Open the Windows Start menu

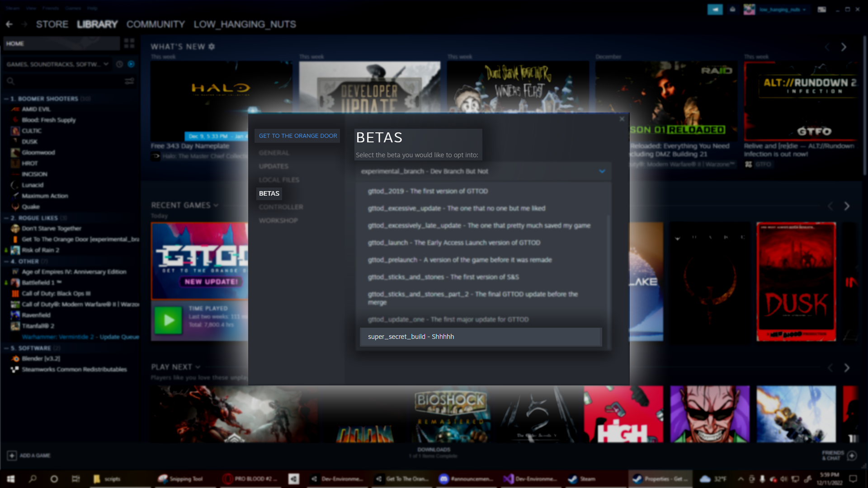click(x=11, y=479)
